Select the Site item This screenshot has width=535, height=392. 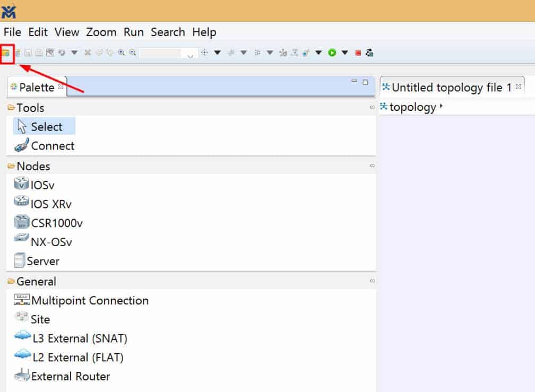(32, 319)
